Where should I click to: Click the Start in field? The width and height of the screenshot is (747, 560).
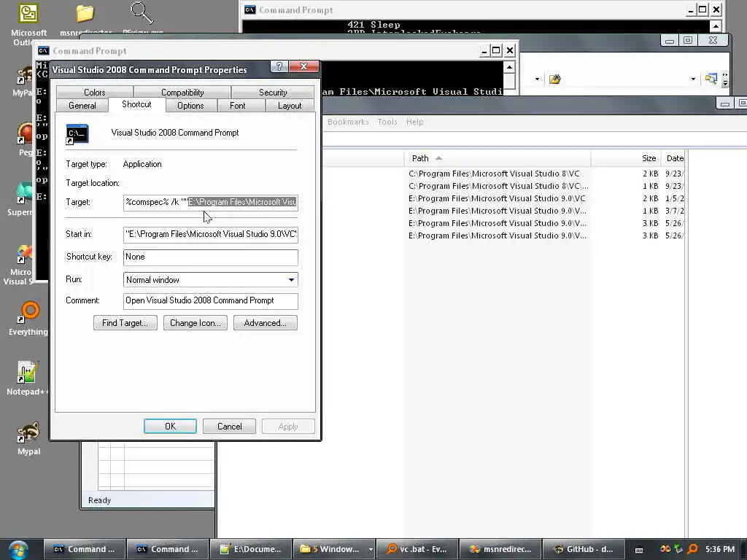[211, 234]
